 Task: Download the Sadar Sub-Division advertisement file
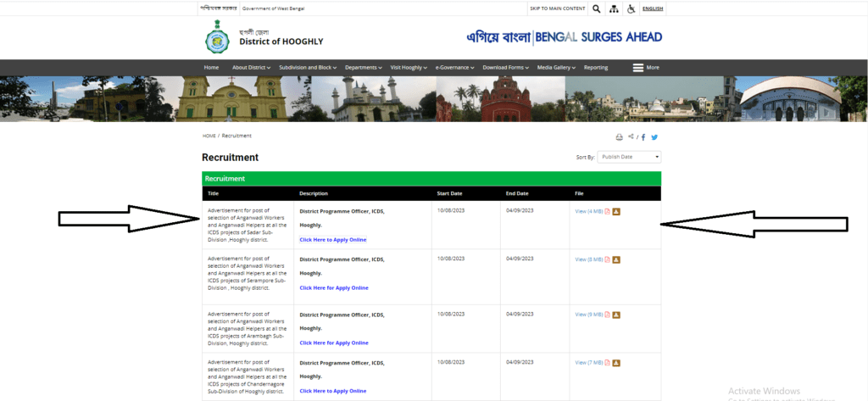[616, 212]
